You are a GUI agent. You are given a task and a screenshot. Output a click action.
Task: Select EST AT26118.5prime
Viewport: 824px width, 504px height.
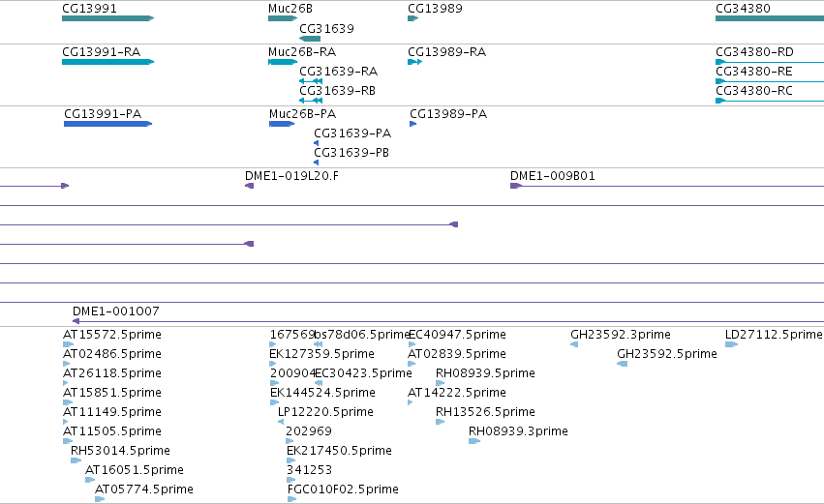(112, 373)
